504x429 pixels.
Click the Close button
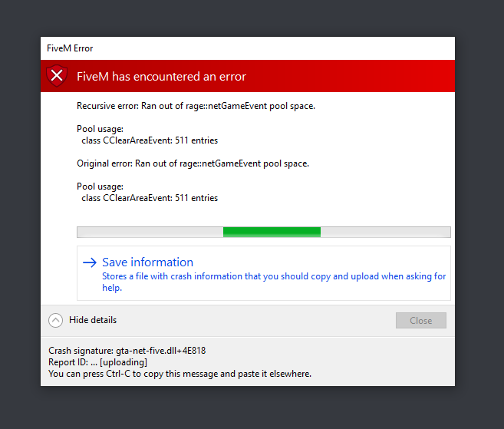coord(420,320)
